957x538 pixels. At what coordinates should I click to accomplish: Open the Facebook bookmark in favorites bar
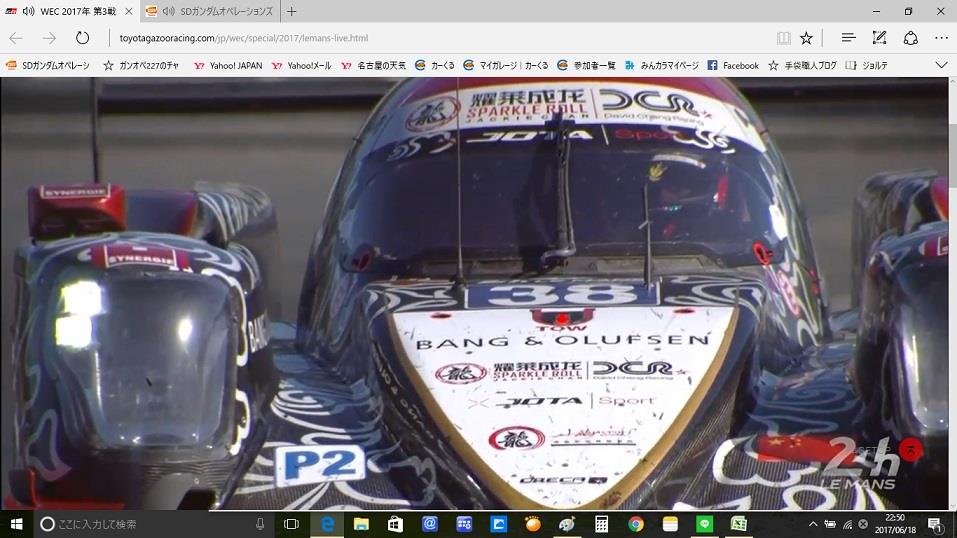tap(733, 65)
